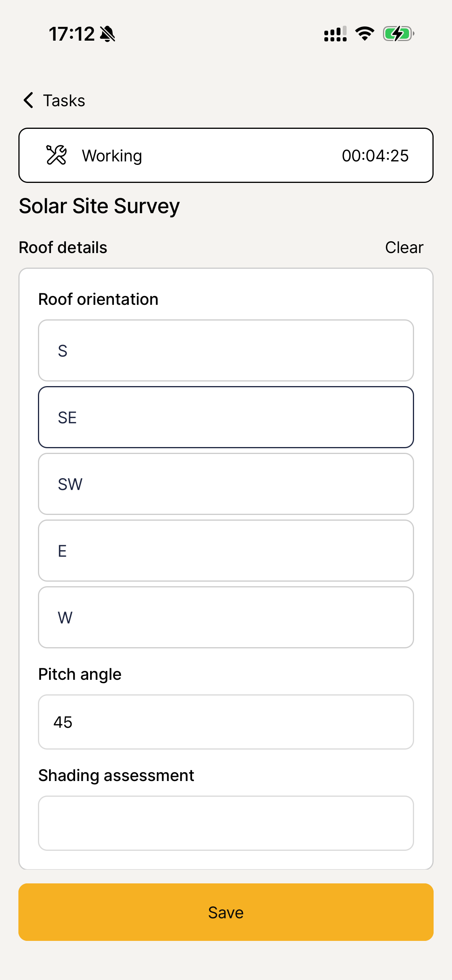
Task: Focus the Pitch angle field showing 45
Action: 226,722
